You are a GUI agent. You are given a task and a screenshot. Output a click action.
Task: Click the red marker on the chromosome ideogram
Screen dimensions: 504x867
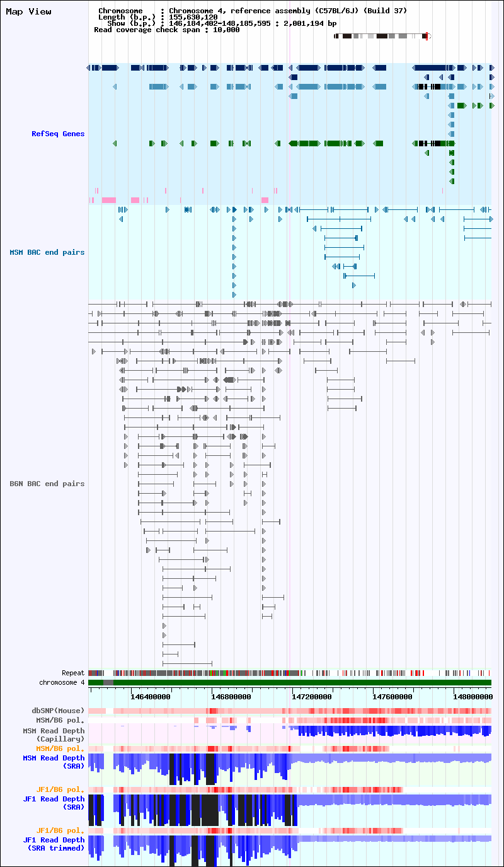click(x=427, y=36)
